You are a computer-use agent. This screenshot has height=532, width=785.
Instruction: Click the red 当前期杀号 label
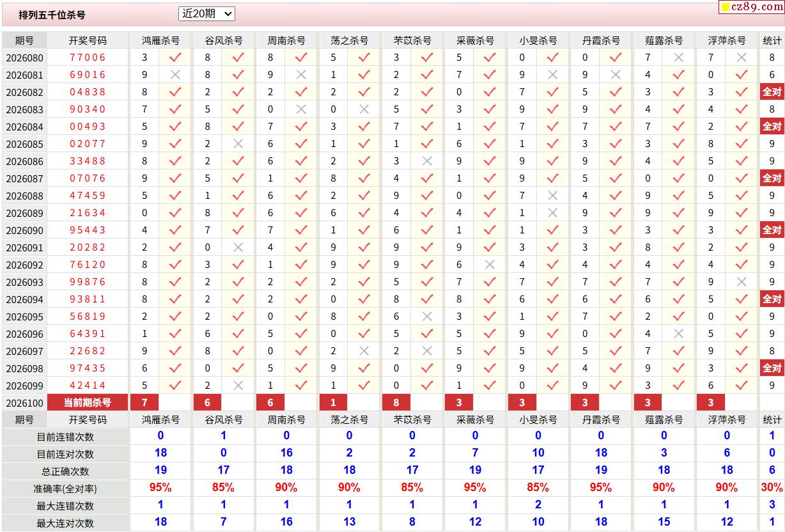coord(88,403)
